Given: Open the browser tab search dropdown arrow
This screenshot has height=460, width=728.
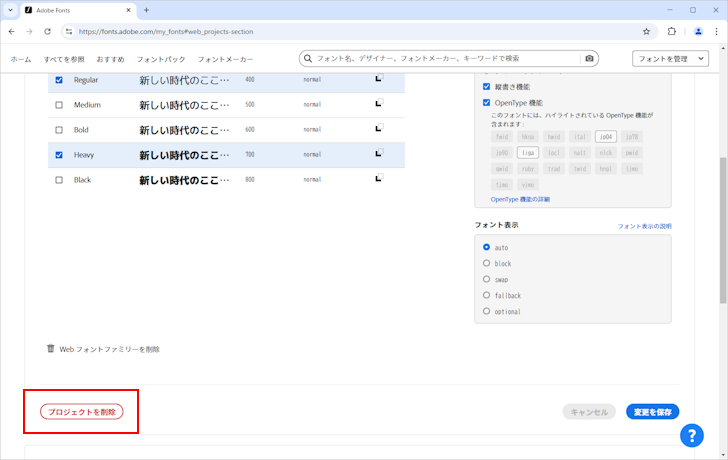Looking at the screenshot, I should tap(11, 10).
